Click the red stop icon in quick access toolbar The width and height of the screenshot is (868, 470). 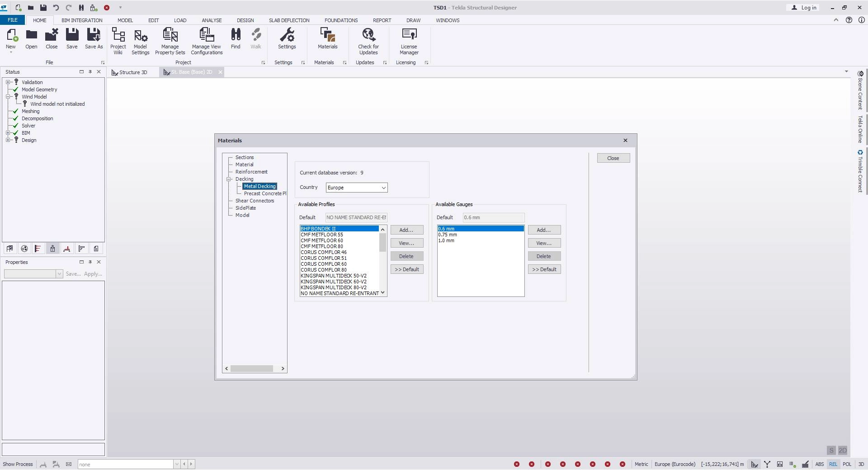click(x=107, y=8)
